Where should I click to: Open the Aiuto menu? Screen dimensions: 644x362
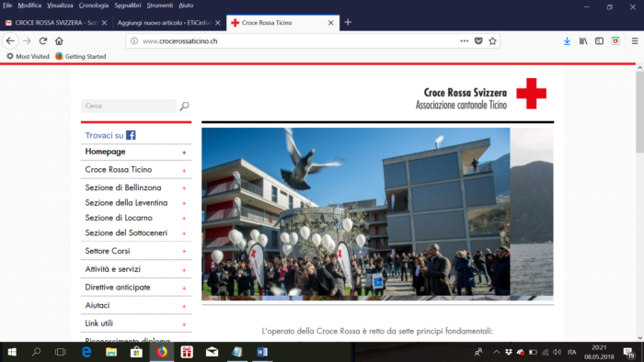pos(186,6)
